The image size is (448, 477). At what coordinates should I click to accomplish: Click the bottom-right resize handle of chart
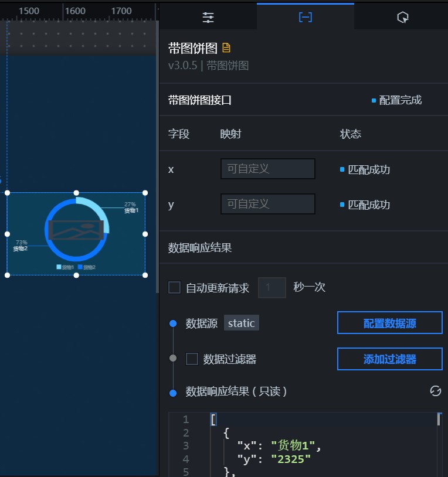pos(145,275)
